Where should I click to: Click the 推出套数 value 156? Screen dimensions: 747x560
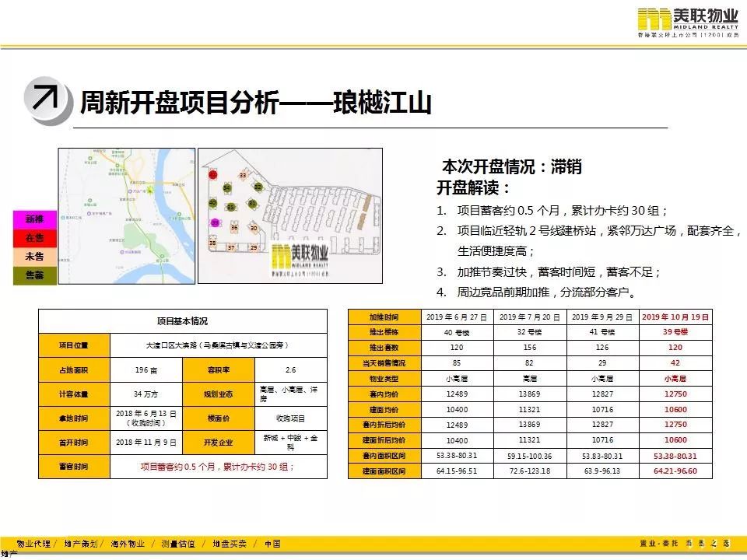530,348
